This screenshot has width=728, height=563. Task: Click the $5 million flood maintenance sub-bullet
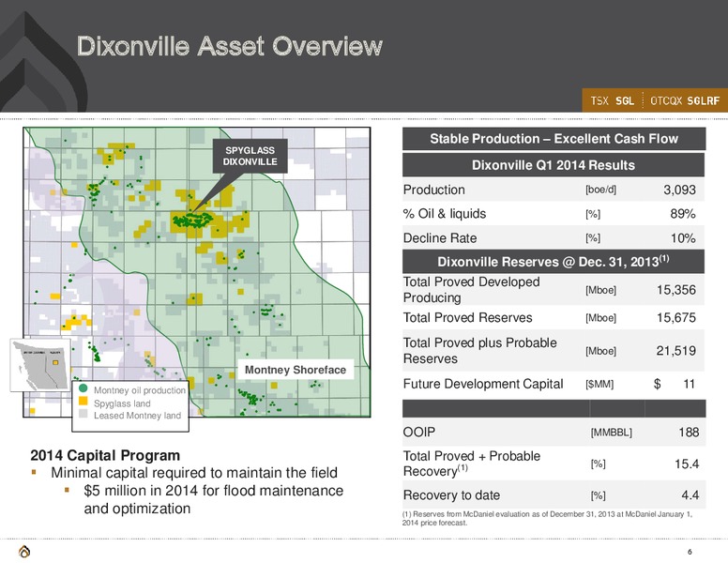214,499
